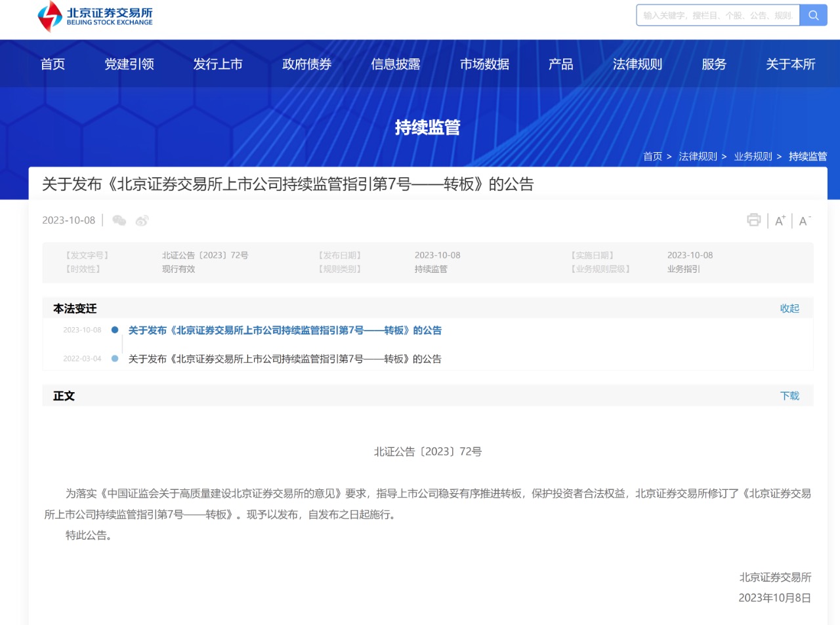This screenshot has width=840, height=625.
Task: Open the 政府债券 navigation menu
Action: (x=306, y=64)
